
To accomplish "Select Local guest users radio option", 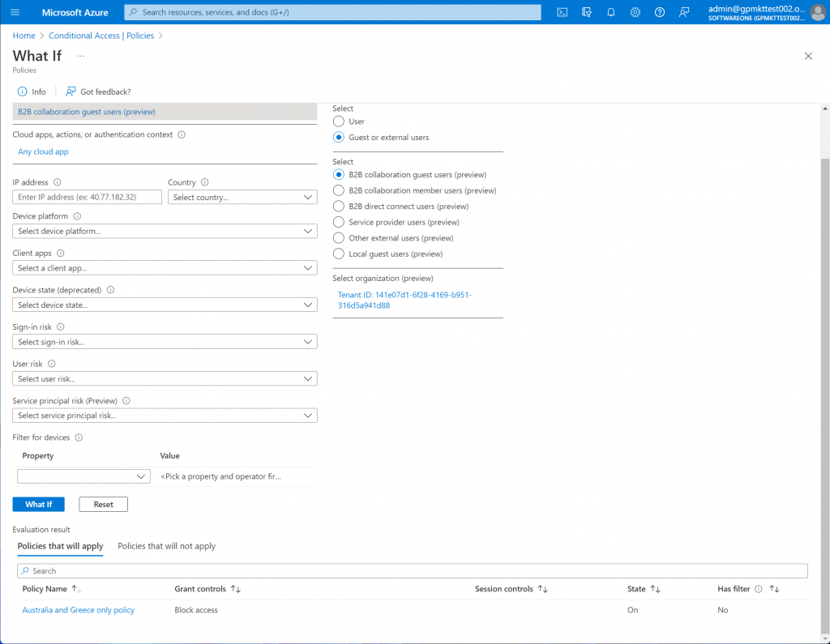I will point(339,254).
